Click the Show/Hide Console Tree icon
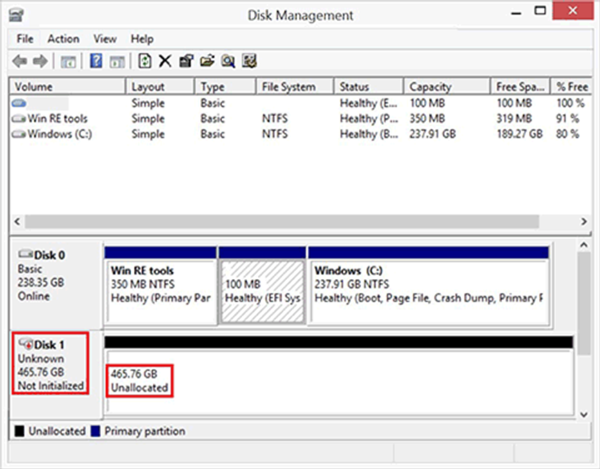This screenshot has width=600, height=469. coord(68,62)
